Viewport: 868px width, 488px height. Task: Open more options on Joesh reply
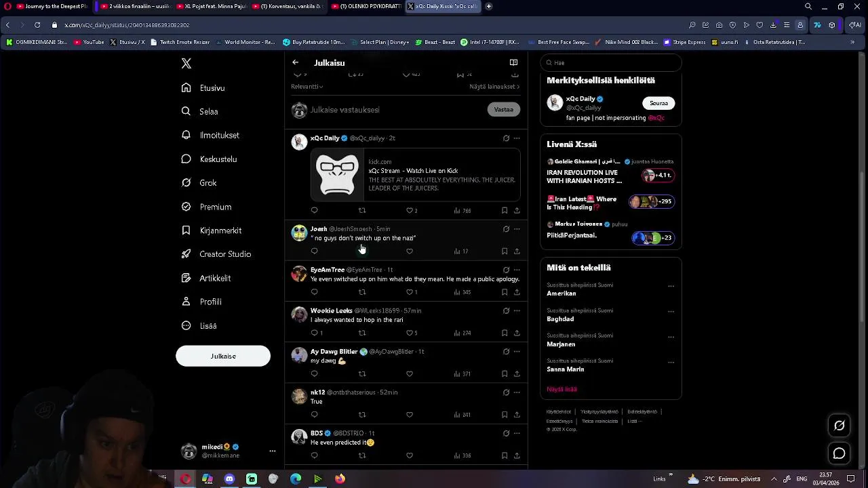coord(517,229)
